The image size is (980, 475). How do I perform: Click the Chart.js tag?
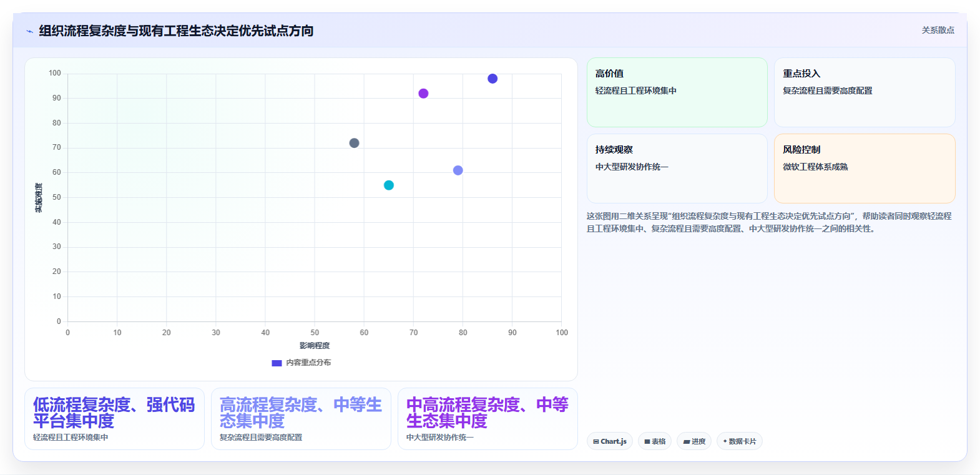tap(610, 441)
